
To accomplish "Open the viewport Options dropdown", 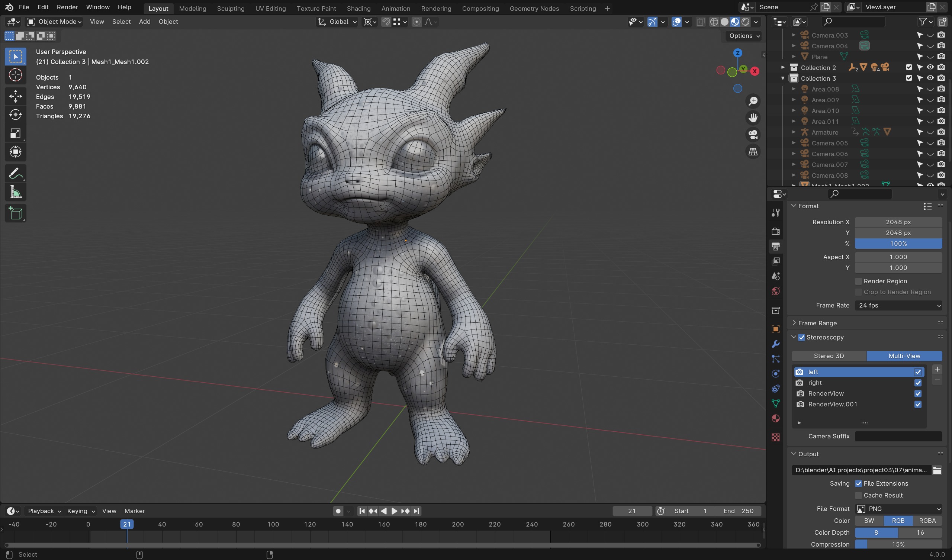I will 743,36.
